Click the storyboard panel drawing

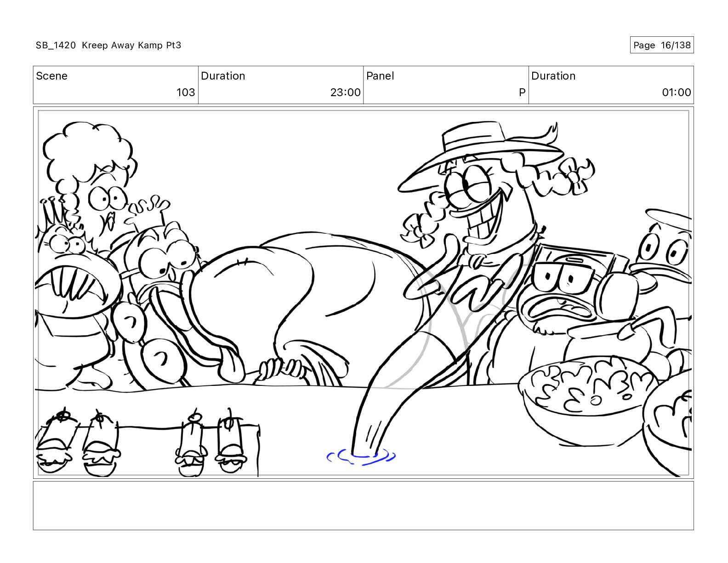[363, 293]
